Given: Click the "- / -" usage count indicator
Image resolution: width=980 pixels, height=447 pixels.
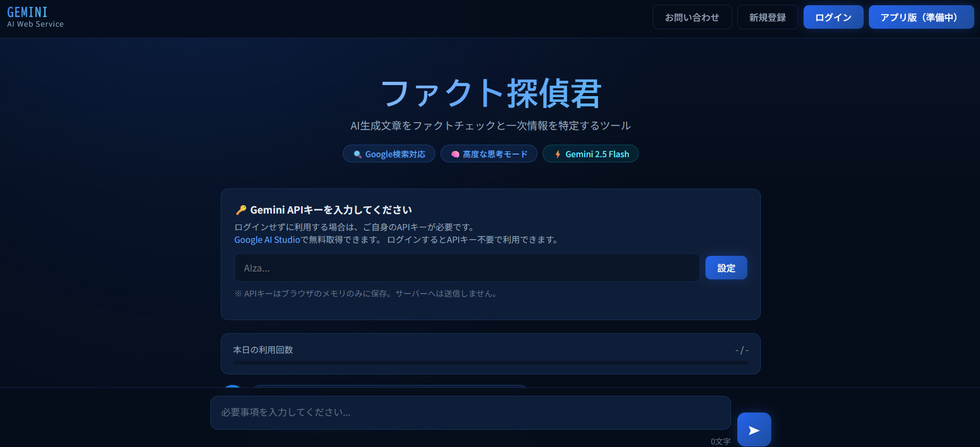Looking at the screenshot, I should (742, 350).
